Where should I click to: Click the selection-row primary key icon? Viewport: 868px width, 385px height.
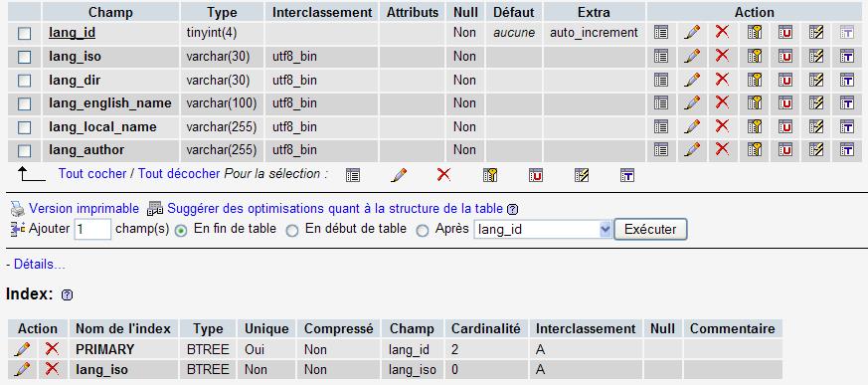(x=490, y=176)
